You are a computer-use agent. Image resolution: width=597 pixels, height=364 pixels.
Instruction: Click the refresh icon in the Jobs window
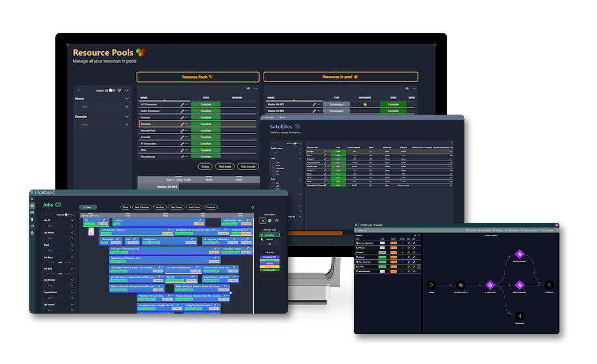[x=253, y=207]
